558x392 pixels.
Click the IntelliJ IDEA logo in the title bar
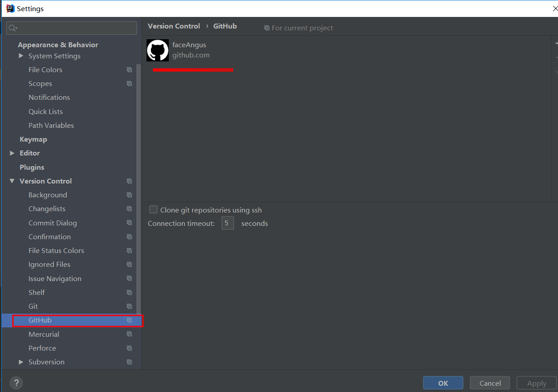click(x=10, y=8)
